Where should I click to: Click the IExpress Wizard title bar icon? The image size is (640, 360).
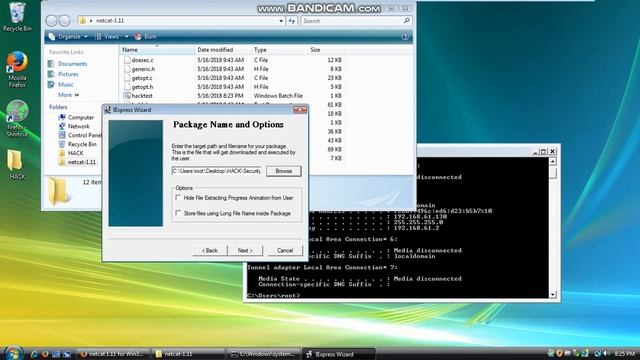107,110
